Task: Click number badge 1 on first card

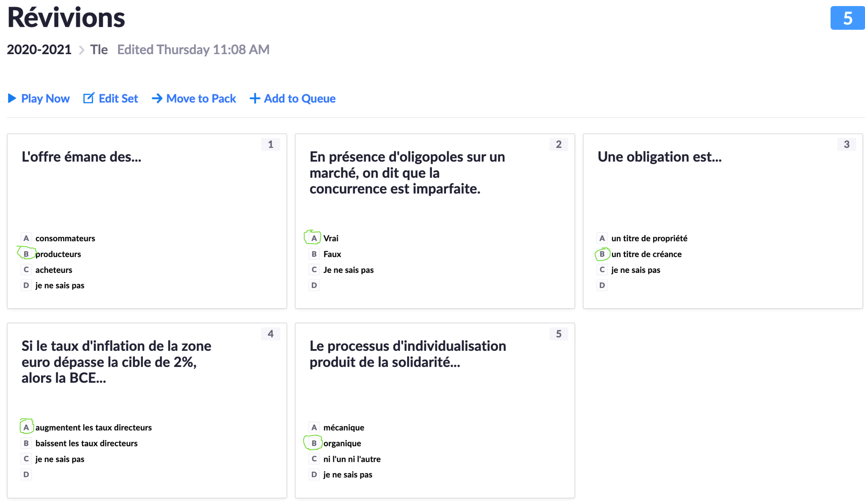Action: click(x=271, y=144)
